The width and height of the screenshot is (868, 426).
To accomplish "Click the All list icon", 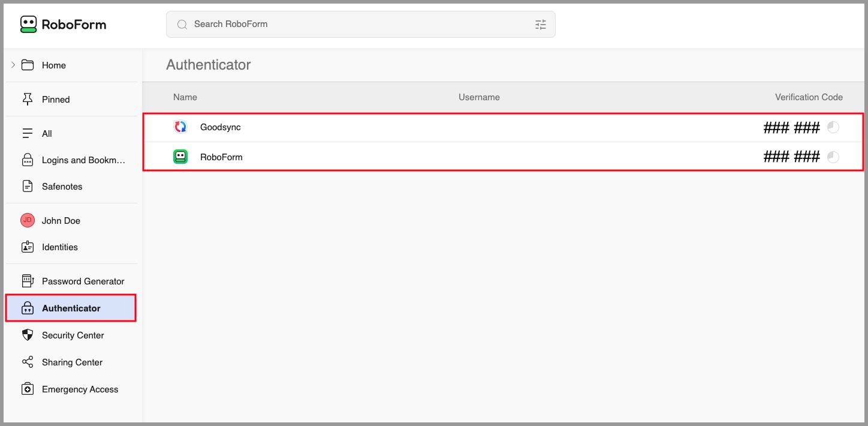I will tap(28, 133).
